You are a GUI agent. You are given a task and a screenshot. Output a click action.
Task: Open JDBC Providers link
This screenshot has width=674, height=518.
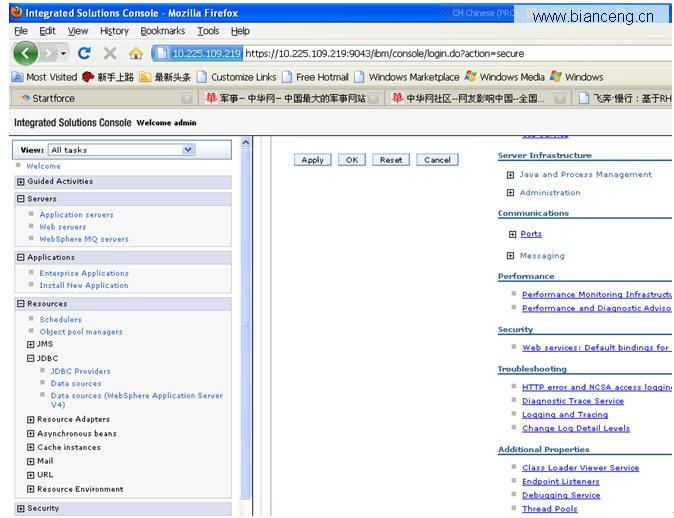(x=80, y=371)
